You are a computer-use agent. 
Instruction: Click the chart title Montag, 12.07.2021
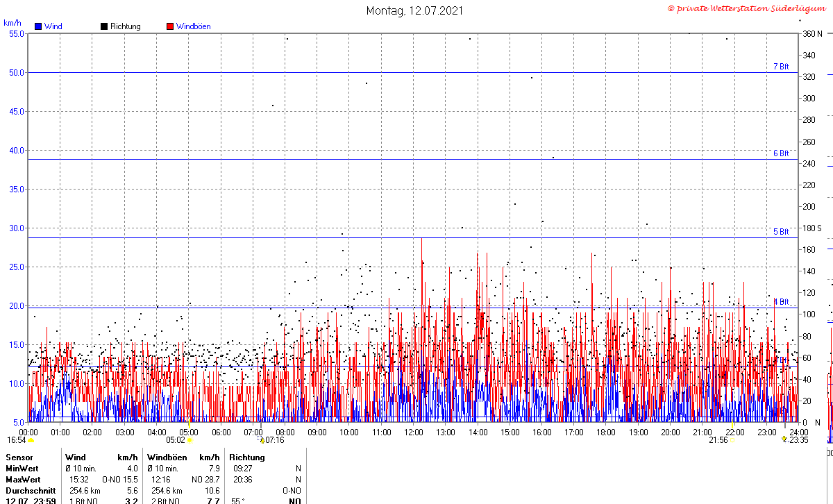pyautogui.click(x=415, y=10)
